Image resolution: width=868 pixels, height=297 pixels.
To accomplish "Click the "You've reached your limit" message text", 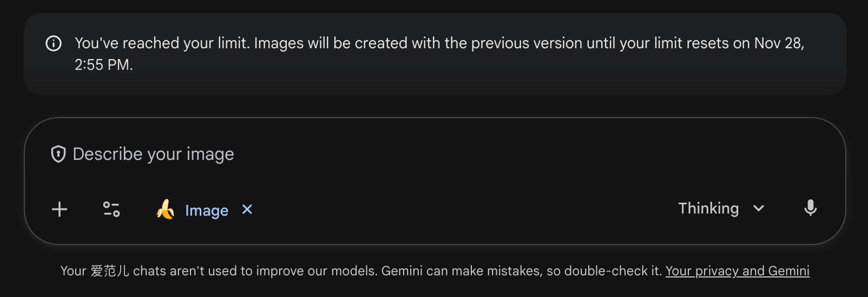I will 162,43.
